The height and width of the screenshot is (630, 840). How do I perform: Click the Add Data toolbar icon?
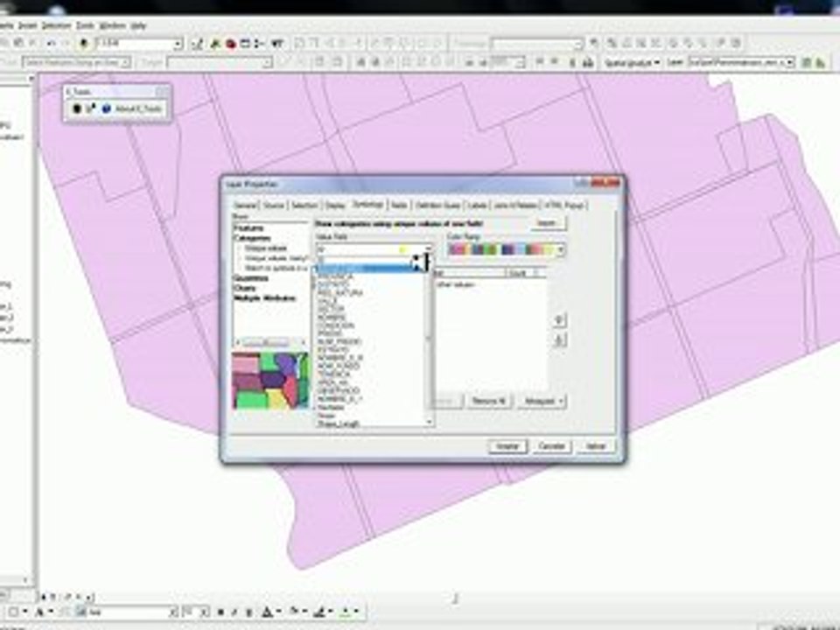click(84, 44)
